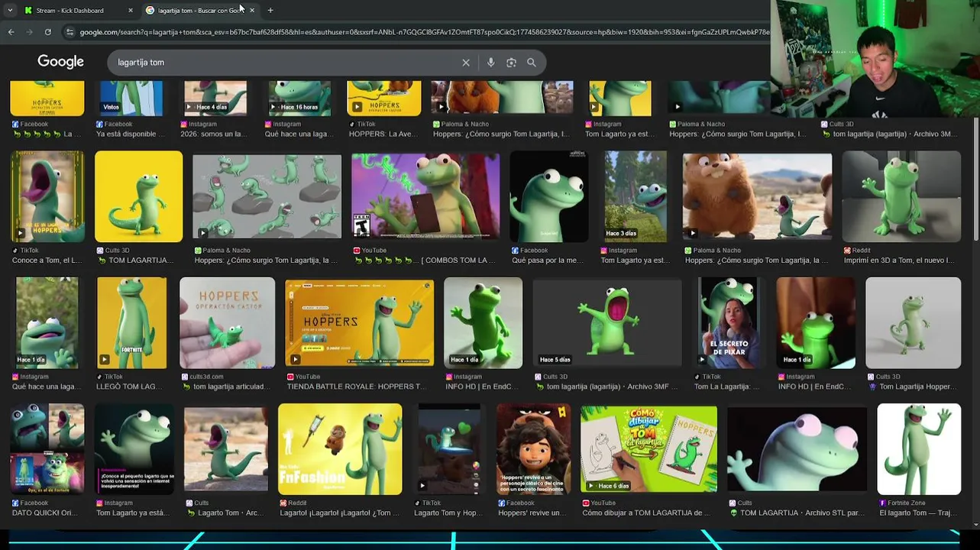Click 'Tom La Lagartija:' TikTok caption
The width and height of the screenshot is (980, 550).
[x=726, y=387]
